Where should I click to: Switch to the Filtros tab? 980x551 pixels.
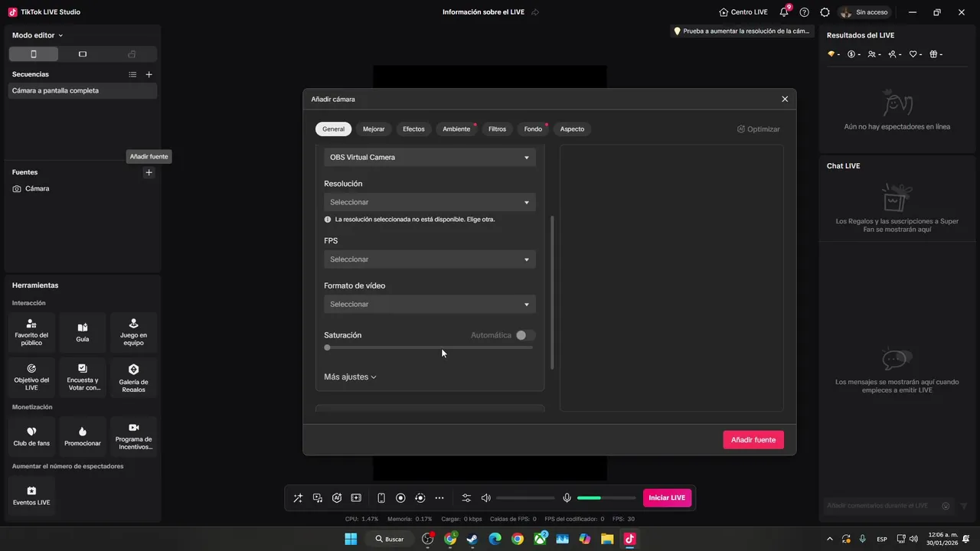click(x=498, y=129)
